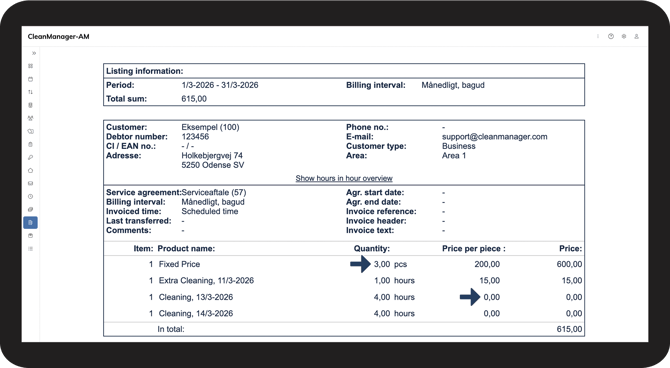Click the customer type value Business
The height and width of the screenshot is (368, 670).
click(458, 146)
